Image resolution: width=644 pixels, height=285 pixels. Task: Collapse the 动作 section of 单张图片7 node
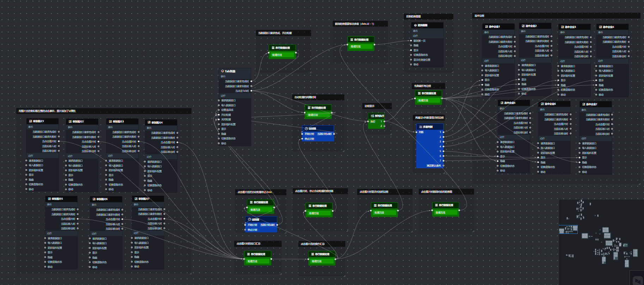[x=136, y=233]
